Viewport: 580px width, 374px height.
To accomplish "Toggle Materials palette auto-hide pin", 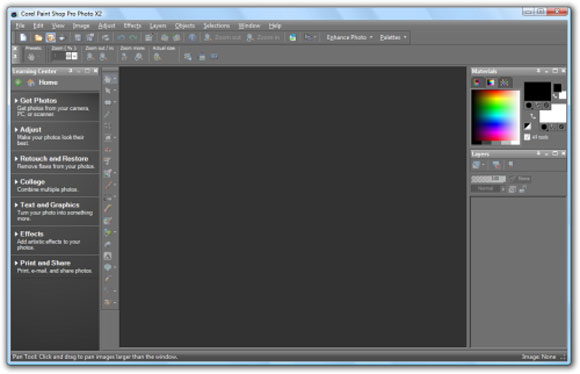I will coord(539,71).
